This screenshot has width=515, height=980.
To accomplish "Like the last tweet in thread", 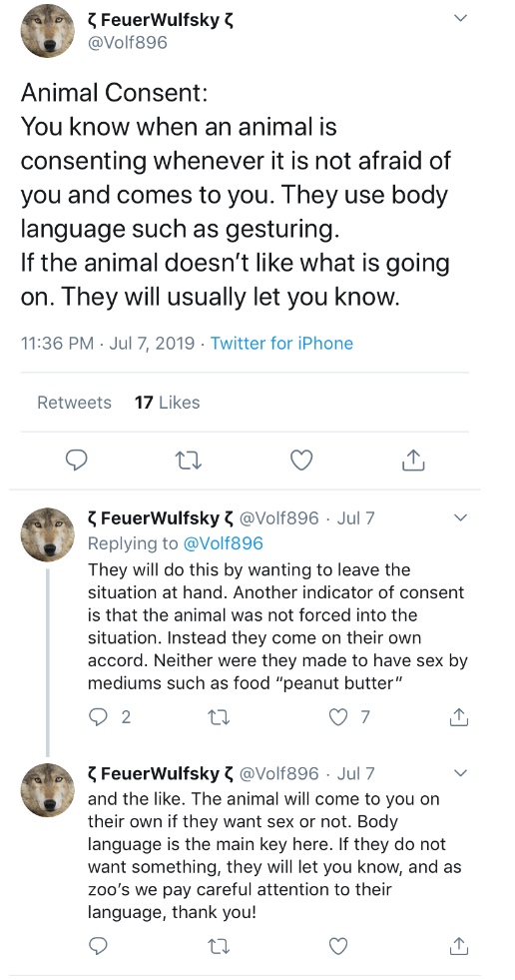I will [337, 946].
